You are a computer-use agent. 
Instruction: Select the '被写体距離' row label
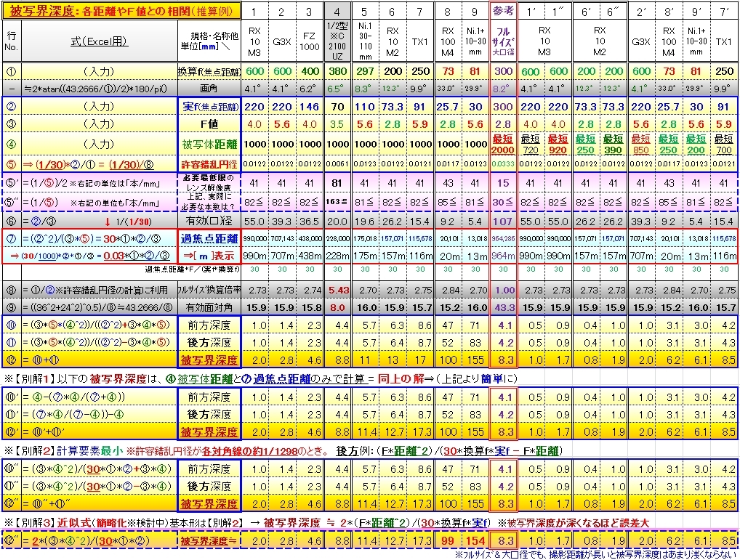click(209, 144)
